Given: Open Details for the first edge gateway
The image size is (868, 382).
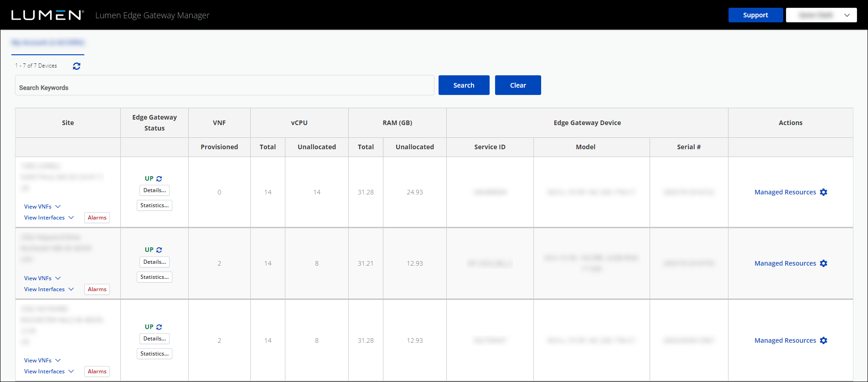Looking at the screenshot, I should pos(155,190).
